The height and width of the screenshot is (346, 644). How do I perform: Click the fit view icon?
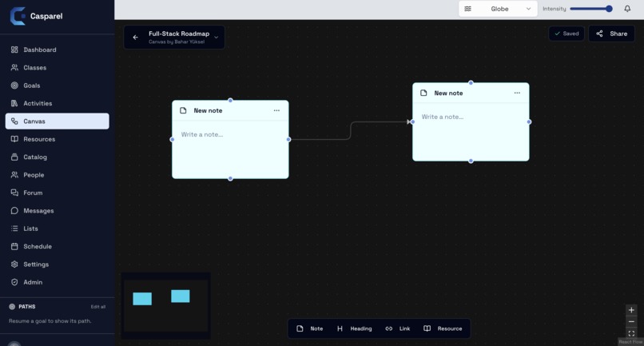(631, 333)
